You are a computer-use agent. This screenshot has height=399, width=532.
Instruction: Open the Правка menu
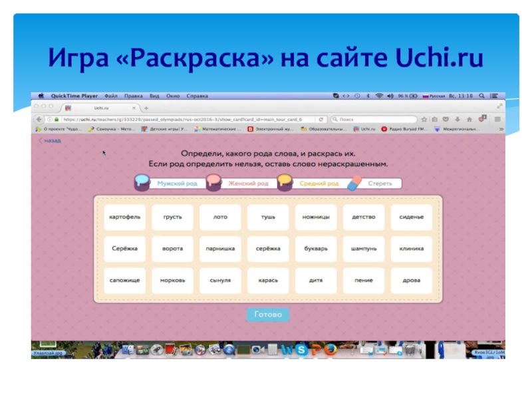click(134, 96)
